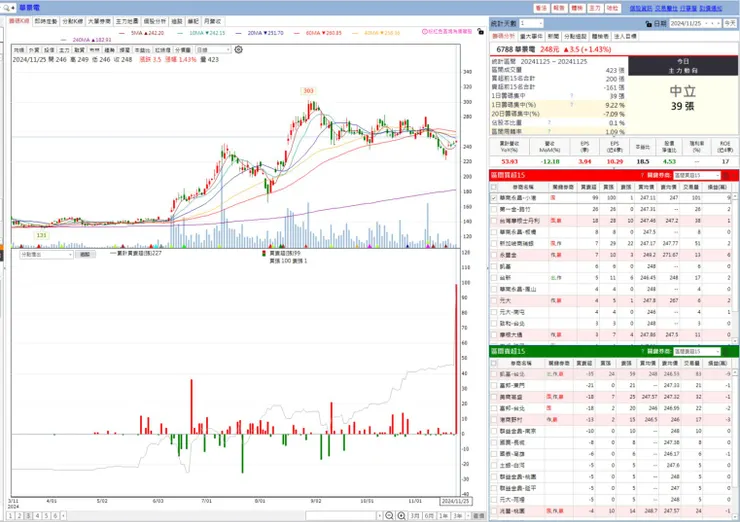Switch to the 重大事件 tab

(x=531, y=36)
